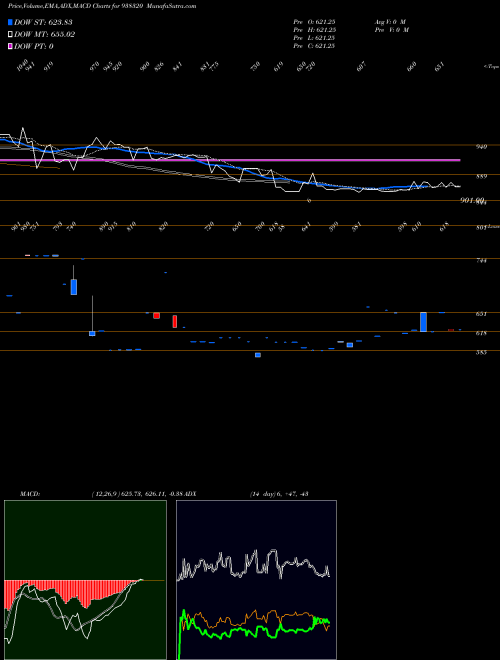Image resolution: width=500 pixels, height=660 pixels.
Task: Click the 889 price axis label
Action: click(x=481, y=176)
